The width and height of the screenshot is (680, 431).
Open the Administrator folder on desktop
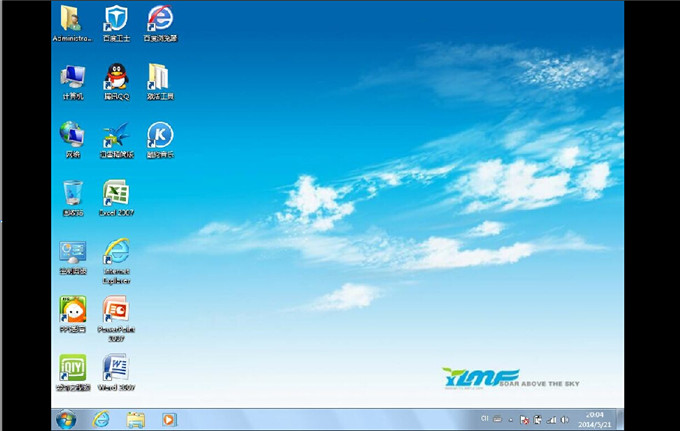point(72,18)
